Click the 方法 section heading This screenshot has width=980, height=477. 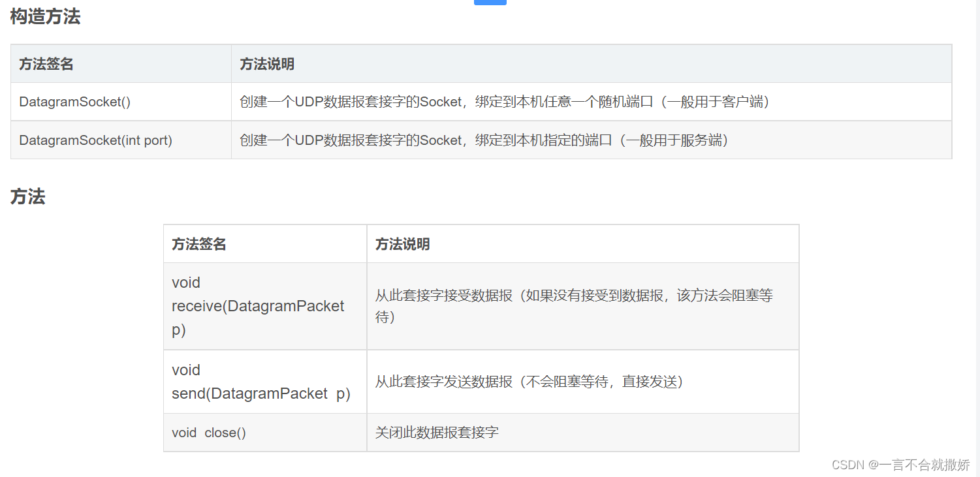27,197
